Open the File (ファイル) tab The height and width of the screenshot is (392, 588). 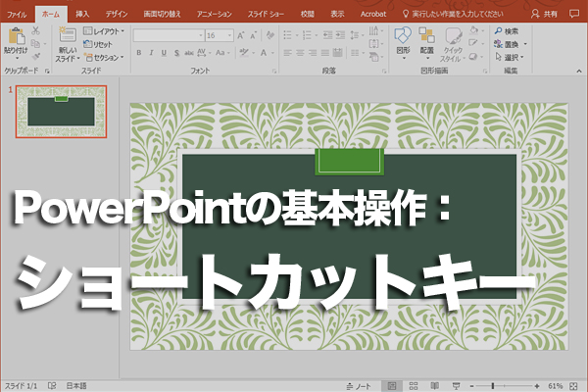17,15
